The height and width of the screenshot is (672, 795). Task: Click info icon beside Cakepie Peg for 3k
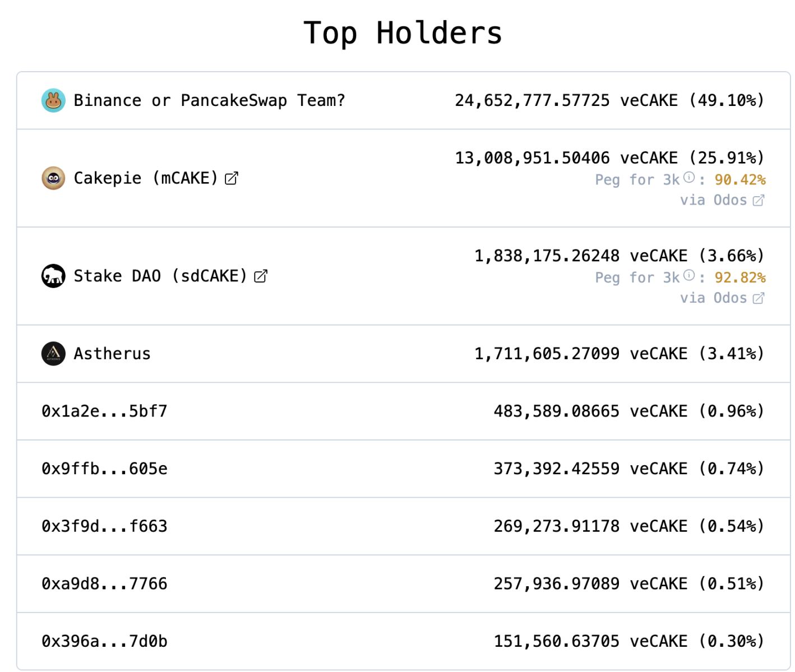(689, 178)
